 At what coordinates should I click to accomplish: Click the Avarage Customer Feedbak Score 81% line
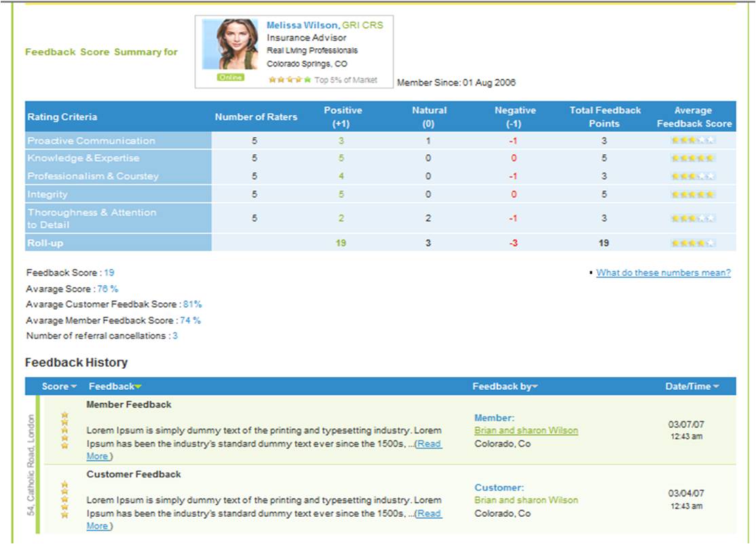click(x=114, y=304)
